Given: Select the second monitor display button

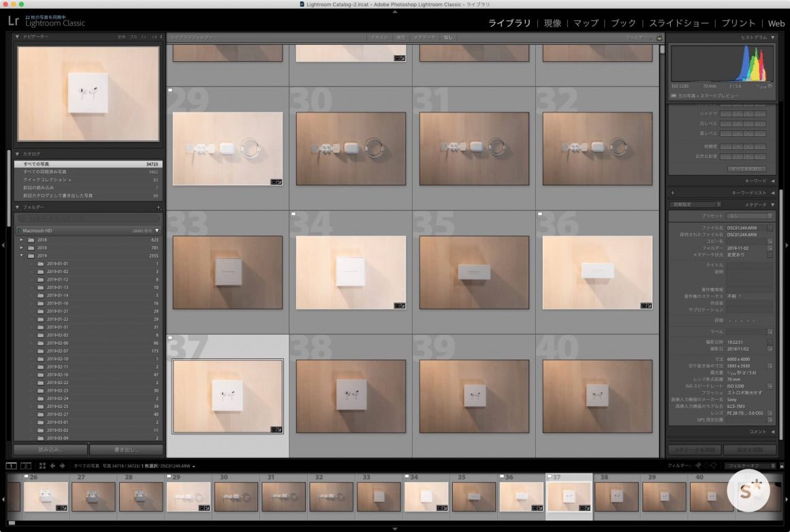Looking at the screenshot, I should [x=26, y=466].
